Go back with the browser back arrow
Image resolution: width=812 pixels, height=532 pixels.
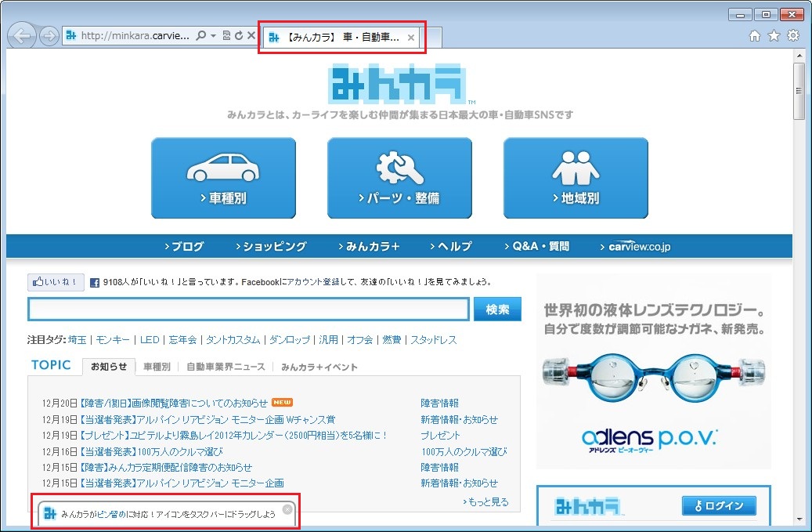click(22, 36)
